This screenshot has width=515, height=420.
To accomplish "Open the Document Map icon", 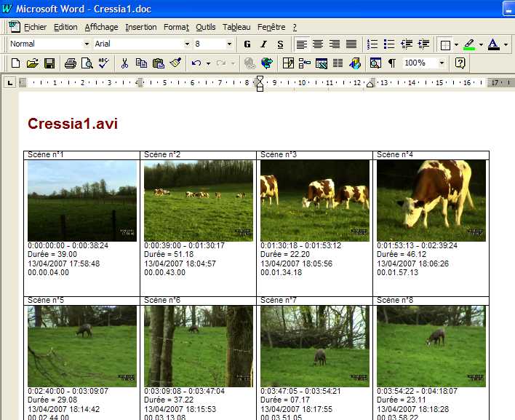I will coord(375,63).
